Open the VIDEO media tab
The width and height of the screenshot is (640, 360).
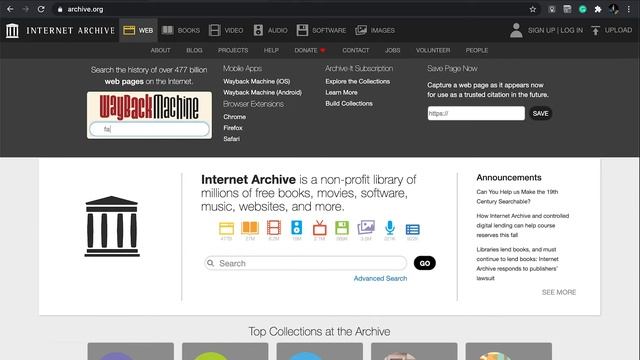(x=226, y=30)
